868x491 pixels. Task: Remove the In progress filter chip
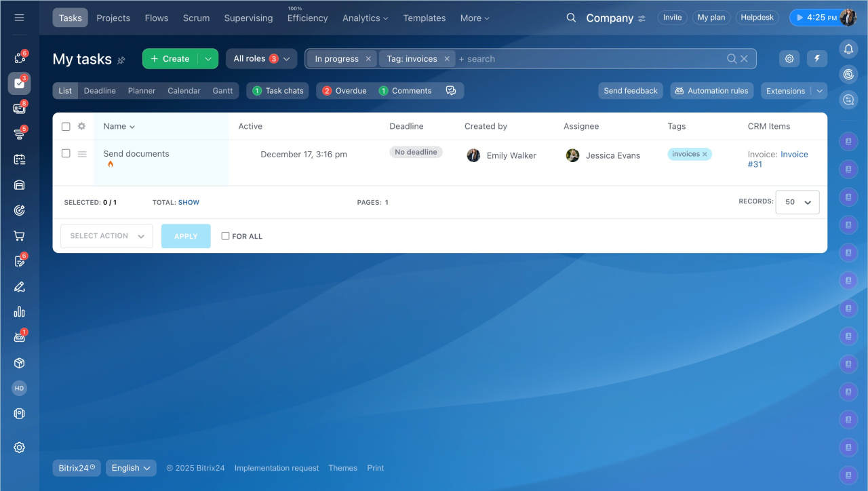pos(368,59)
